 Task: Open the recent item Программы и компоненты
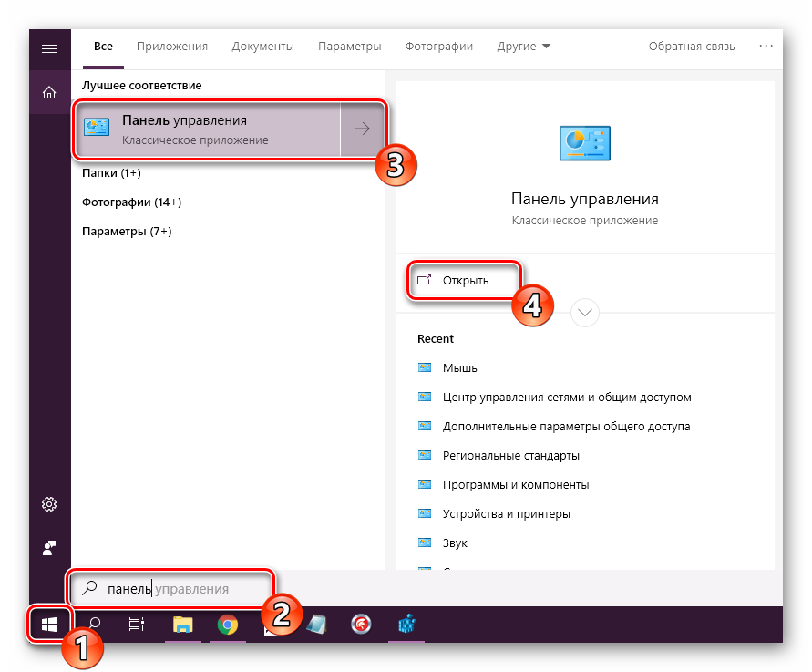click(x=515, y=484)
